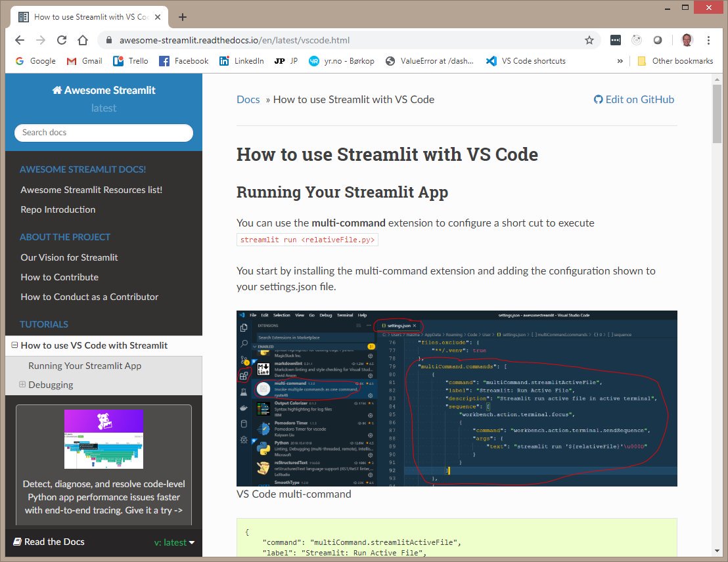The height and width of the screenshot is (562, 728).
Task: Open Chrome's three-dot menu
Action: 708,40
